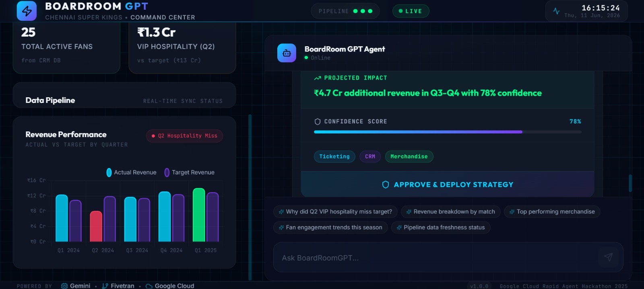Click the Fivetran branch icon in the footer

tap(105, 286)
